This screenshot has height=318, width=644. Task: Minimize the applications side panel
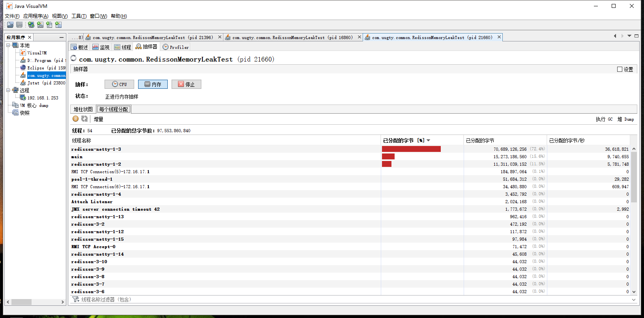(x=62, y=37)
